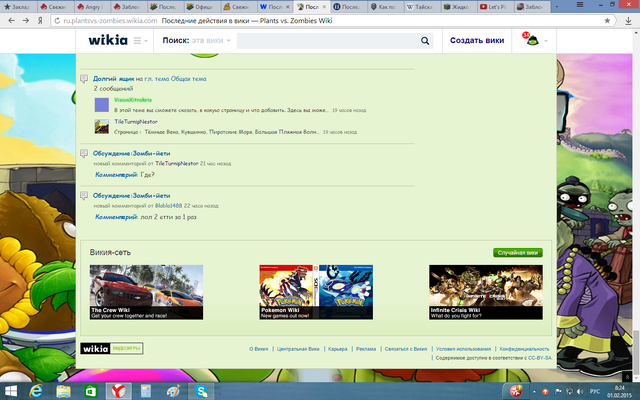Open the user avatar with notification badge
This screenshot has width=640, height=400.
(532, 40)
